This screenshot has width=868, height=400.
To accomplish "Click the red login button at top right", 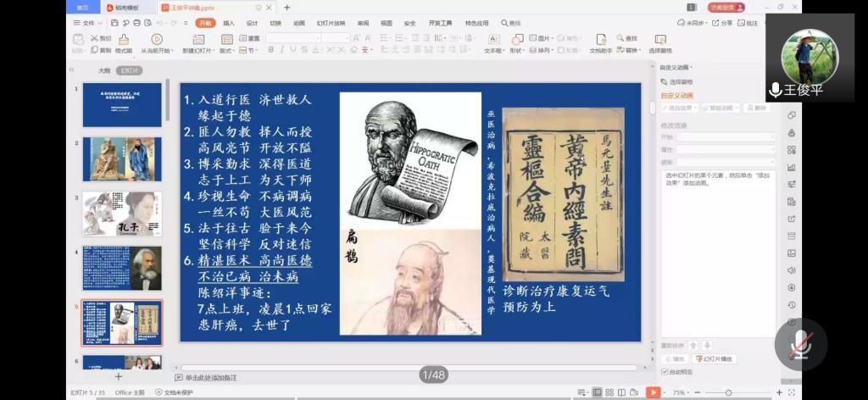I will tap(726, 7).
